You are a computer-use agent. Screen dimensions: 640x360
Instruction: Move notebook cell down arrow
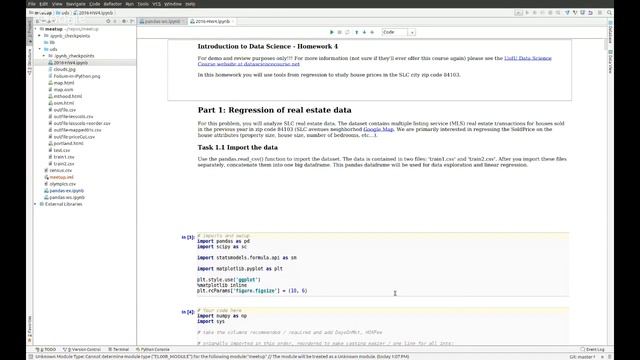click(x=364, y=32)
